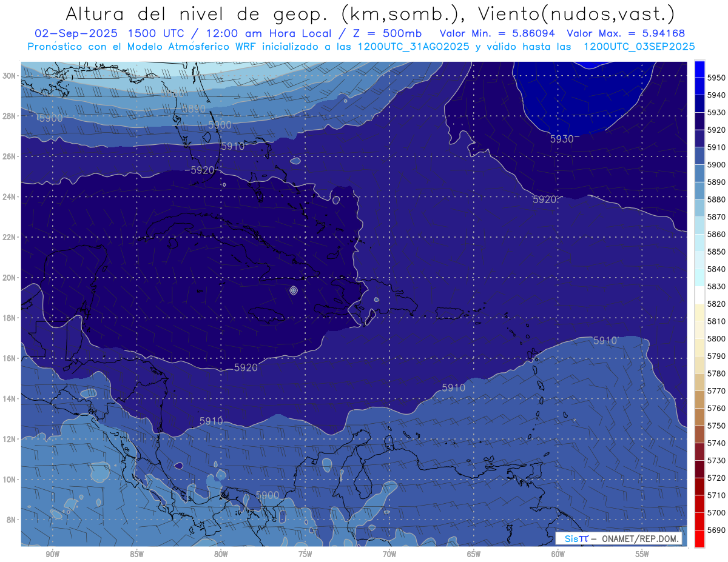Click the 5820 value on the color scale
Screen dimensions: 728x562
716,304
